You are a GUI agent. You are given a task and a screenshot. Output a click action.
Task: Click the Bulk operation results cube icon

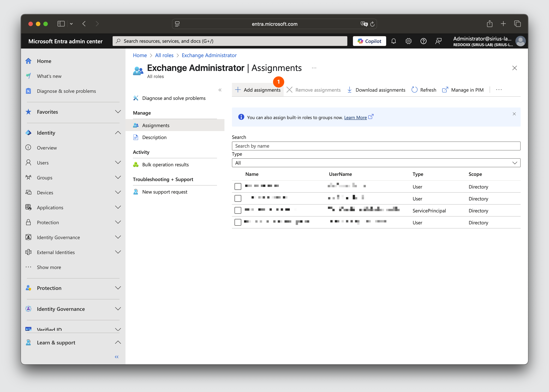136,165
